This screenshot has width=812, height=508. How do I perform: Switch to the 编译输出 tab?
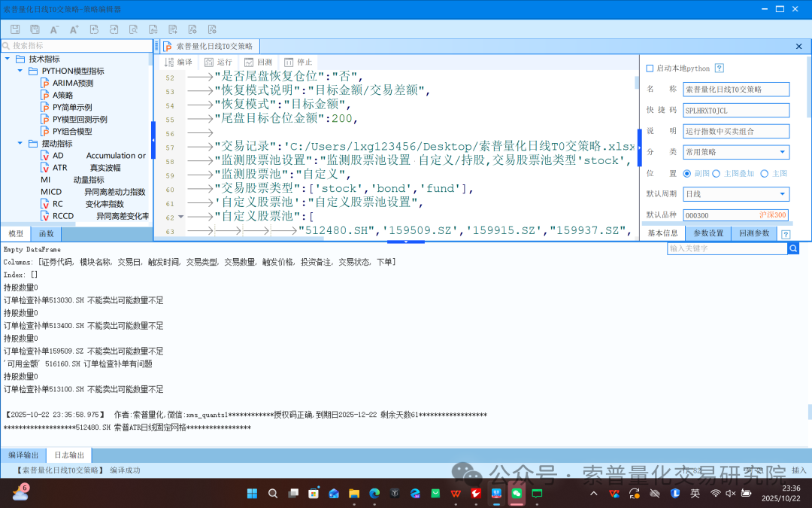tap(23, 455)
